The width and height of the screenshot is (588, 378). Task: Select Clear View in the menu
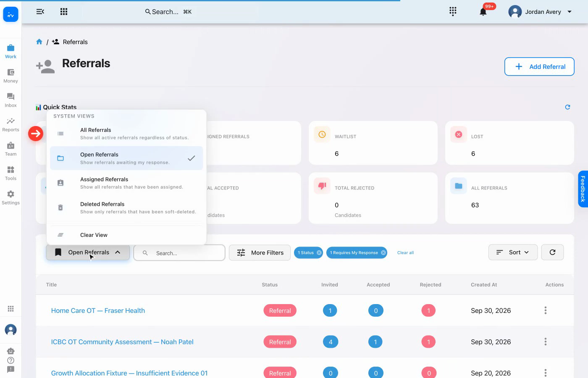pos(126,235)
